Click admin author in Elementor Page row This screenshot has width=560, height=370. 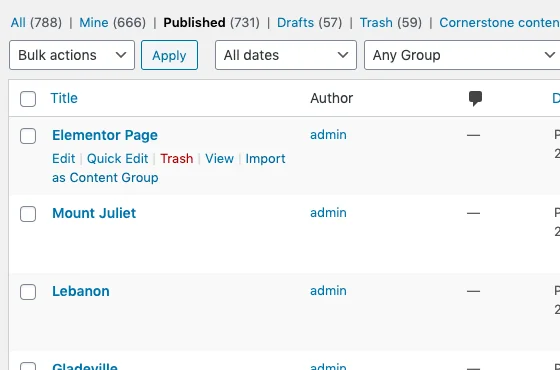[328, 135]
